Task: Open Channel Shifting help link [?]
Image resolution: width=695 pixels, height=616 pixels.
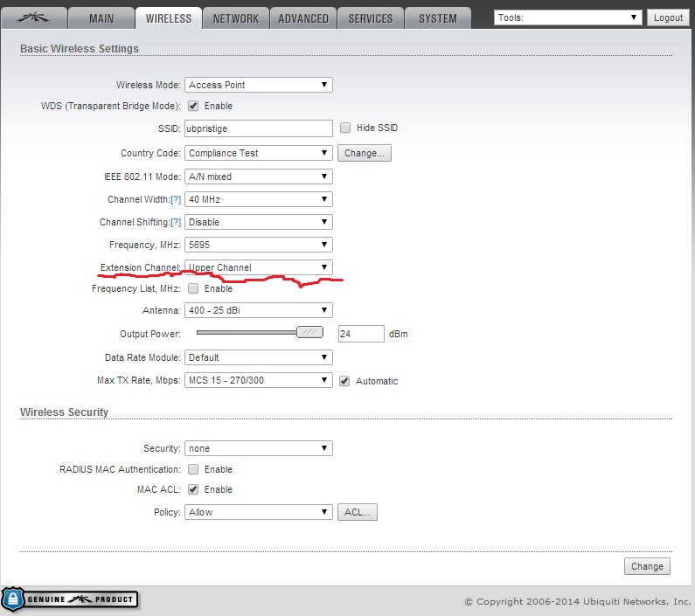Action: tap(176, 222)
